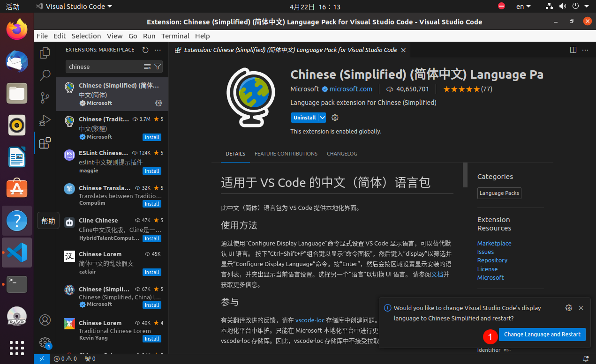Click the Language Packs category tag
Image resolution: width=596 pixels, height=364 pixels.
pyautogui.click(x=499, y=193)
